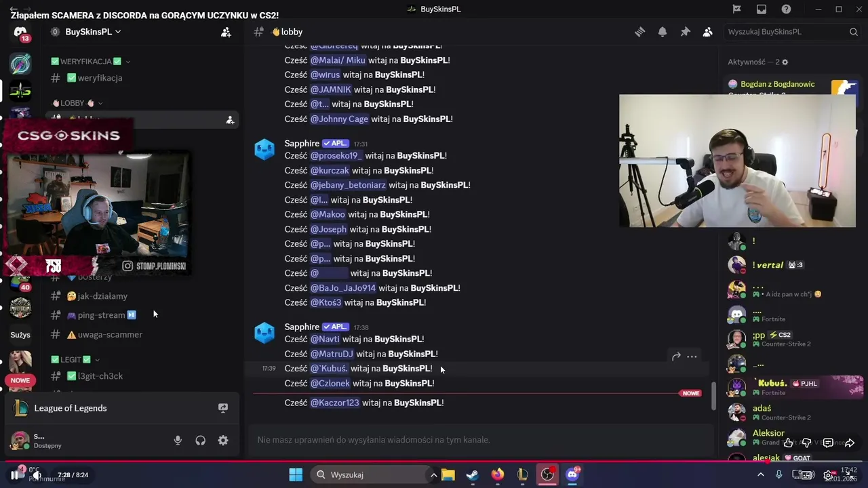Seek on the red video progress bar
This screenshot has width=868, height=488.
[x=434, y=462]
